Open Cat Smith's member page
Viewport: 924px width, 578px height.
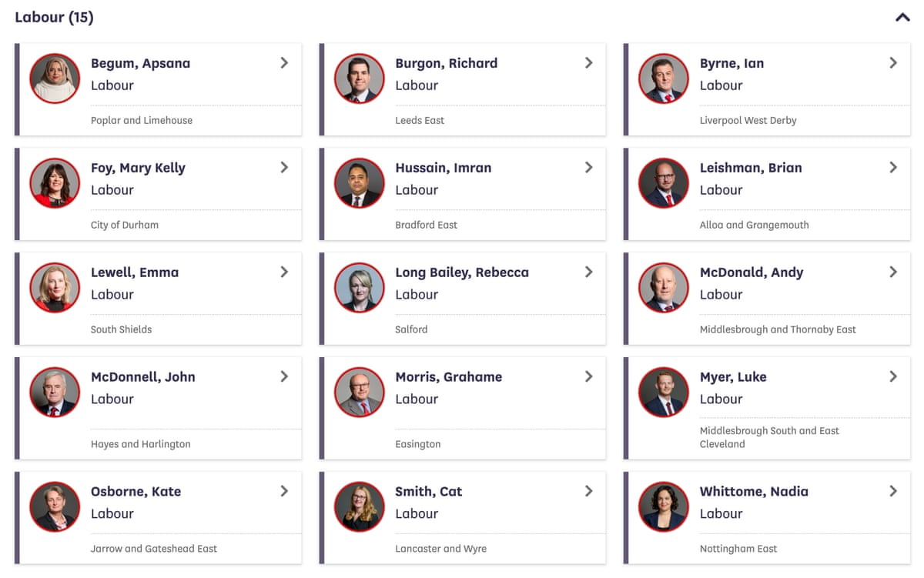(429, 491)
